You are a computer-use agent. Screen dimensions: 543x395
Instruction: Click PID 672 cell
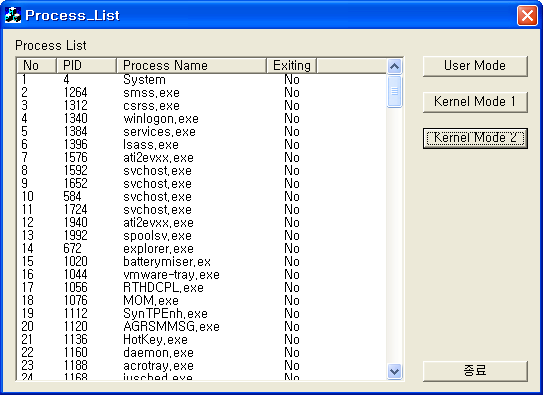(72, 248)
